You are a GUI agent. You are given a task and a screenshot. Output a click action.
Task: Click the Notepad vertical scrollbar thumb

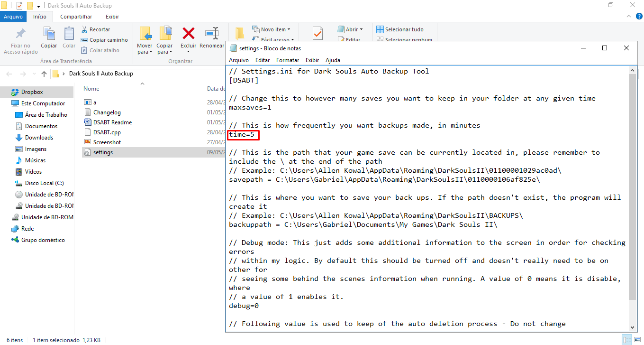point(633,187)
